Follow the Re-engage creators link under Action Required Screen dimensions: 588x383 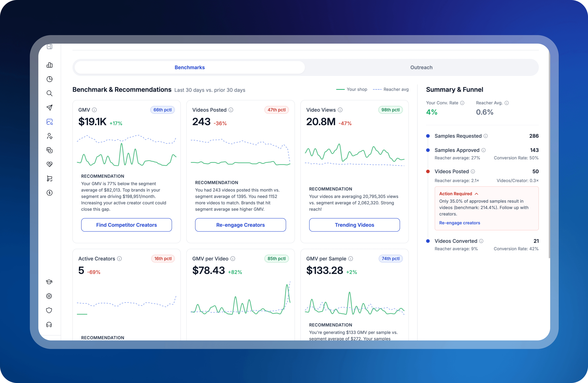click(x=460, y=223)
